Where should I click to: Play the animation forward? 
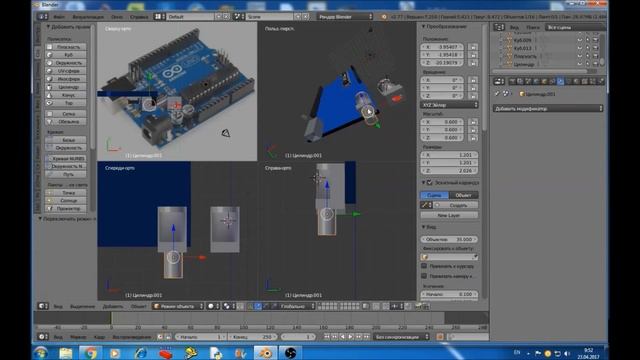(x=350, y=337)
